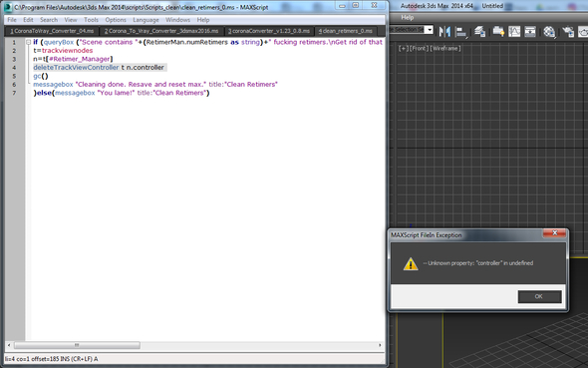Close the MAXScript FileIn Exception dialog
Screen dimensions: 588x368
[555, 233]
